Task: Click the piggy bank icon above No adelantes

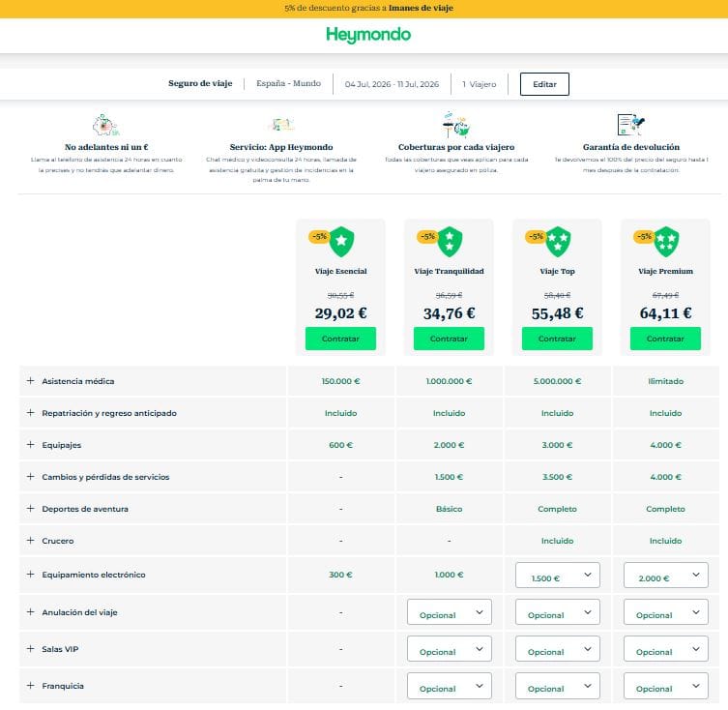Action: (105, 126)
